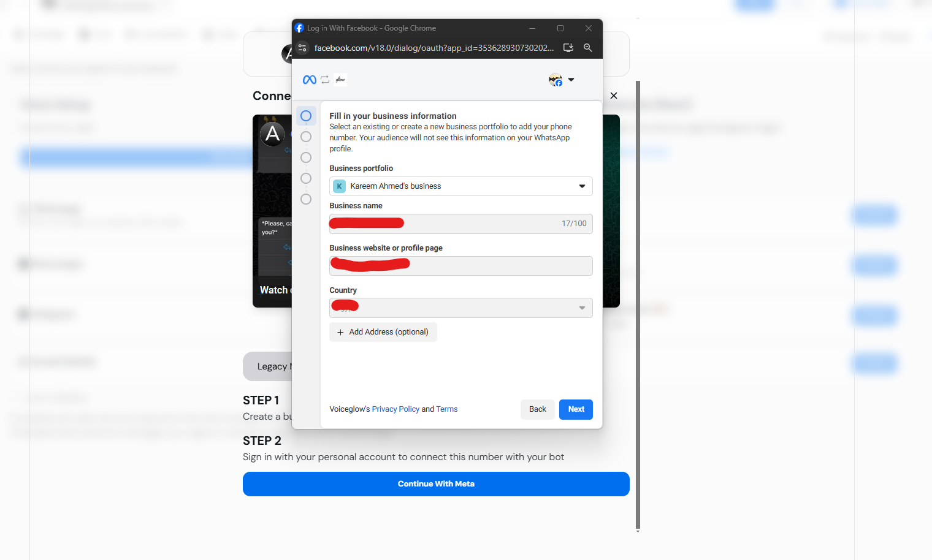932x560 pixels.
Task: Click Add Address (optional) button
Action: (383, 332)
